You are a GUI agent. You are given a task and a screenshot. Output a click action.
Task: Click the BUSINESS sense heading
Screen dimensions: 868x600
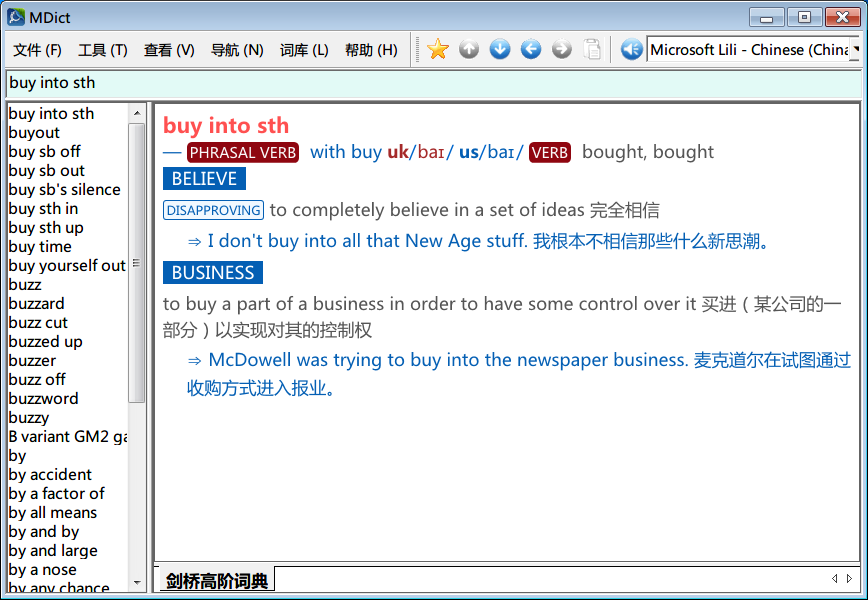213,273
